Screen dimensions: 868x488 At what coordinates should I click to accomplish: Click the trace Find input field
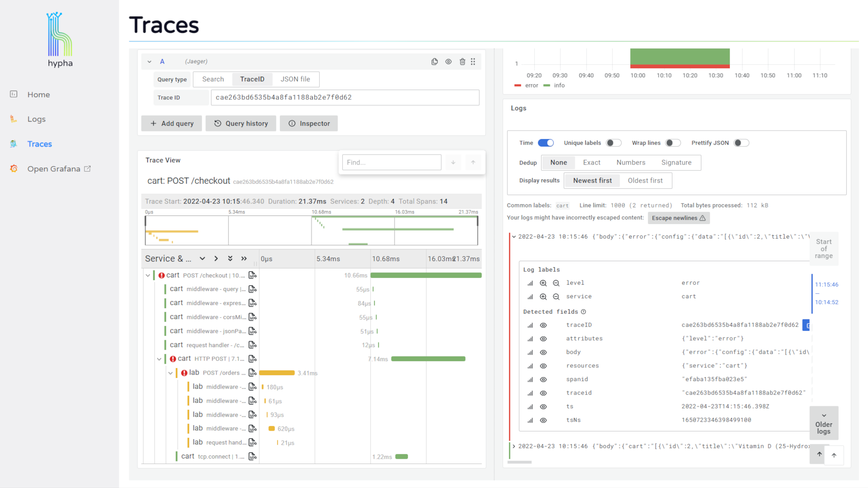pyautogui.click(x=392, y=162)
